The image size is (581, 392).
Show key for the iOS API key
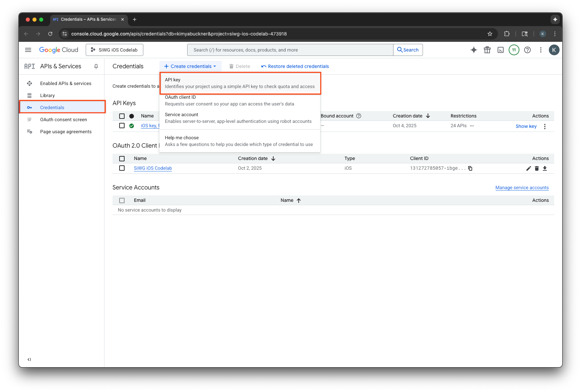[526, 126]
